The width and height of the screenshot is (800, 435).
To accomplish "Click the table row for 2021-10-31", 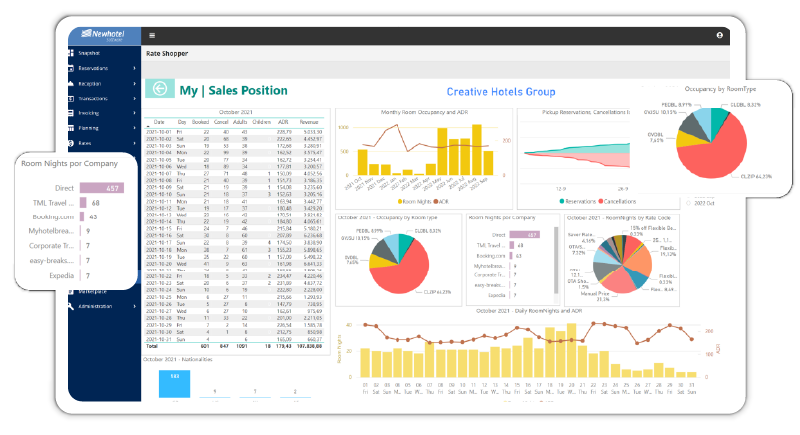I will click(x=234, y=339).
